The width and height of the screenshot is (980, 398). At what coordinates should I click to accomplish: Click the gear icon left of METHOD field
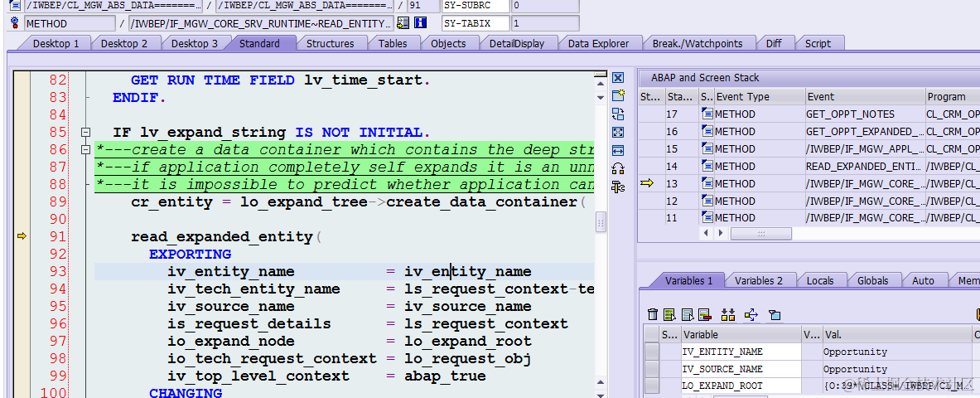tap(15, 23)
